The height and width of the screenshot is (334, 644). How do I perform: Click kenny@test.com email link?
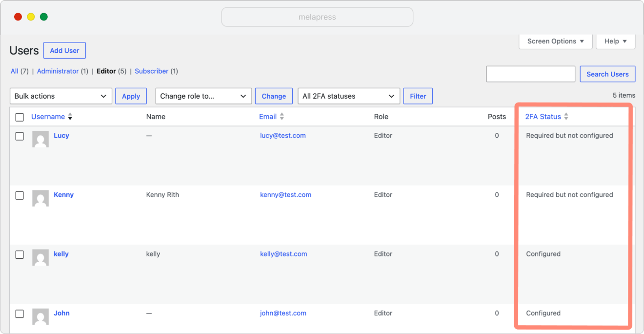coord(285,195)
